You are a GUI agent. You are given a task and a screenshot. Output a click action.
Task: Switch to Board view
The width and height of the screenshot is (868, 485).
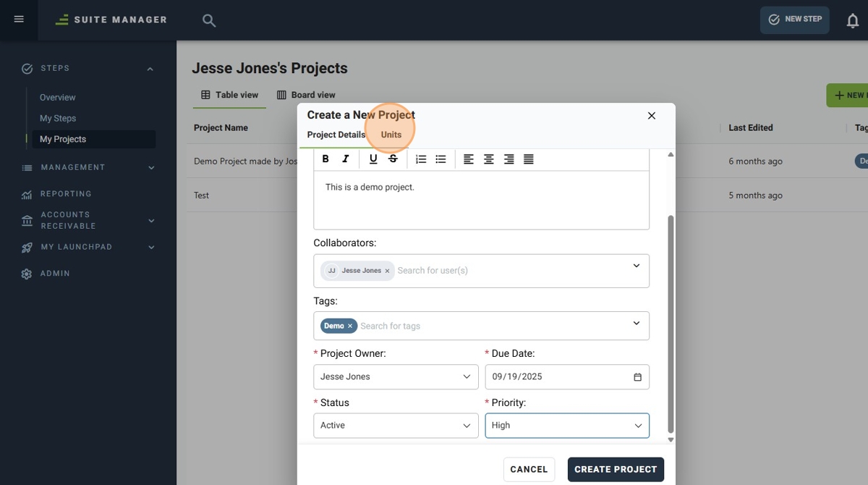pyautogui.click(x=306, y=95)
